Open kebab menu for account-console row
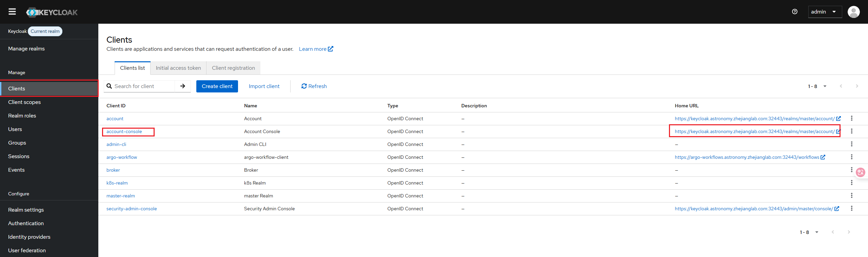868x257 pixels. pos(851,131)
